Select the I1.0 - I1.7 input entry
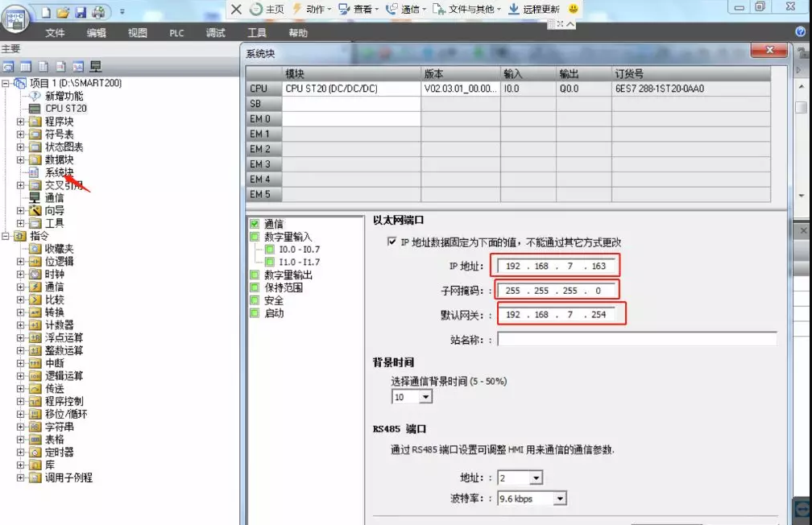812x525 pixels. [x=300, y=262]
